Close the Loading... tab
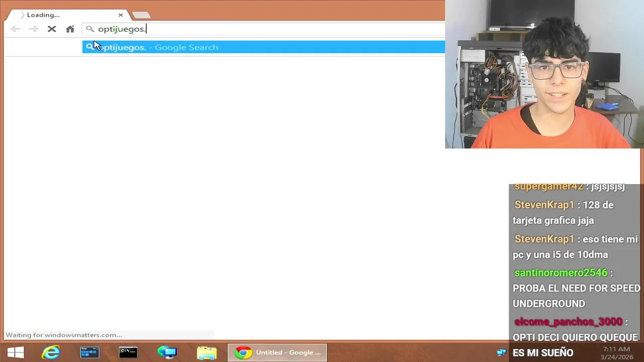 pyautogui.click(x=120, y=15)
